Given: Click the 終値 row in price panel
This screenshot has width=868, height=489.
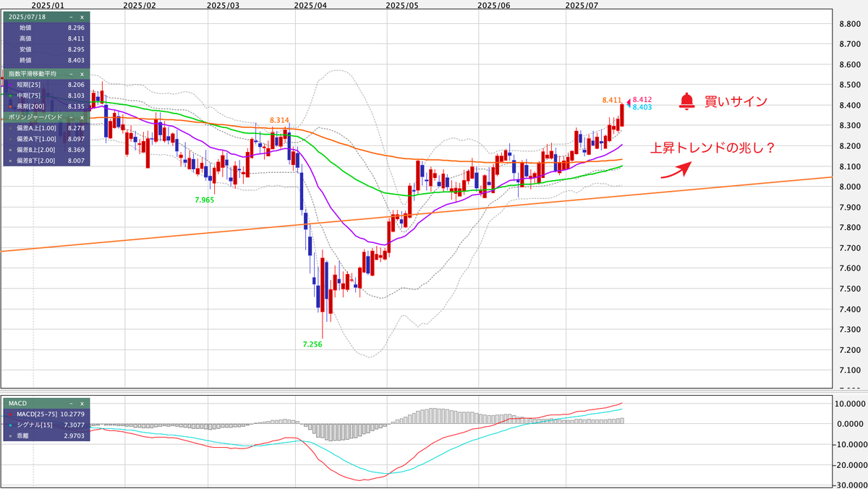Looking at the screenshot, I should click(46, 60).
